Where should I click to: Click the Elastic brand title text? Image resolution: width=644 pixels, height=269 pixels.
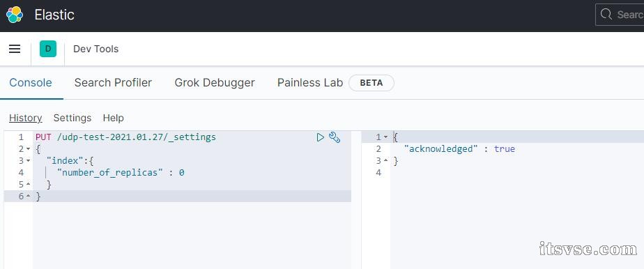(54, 15)
